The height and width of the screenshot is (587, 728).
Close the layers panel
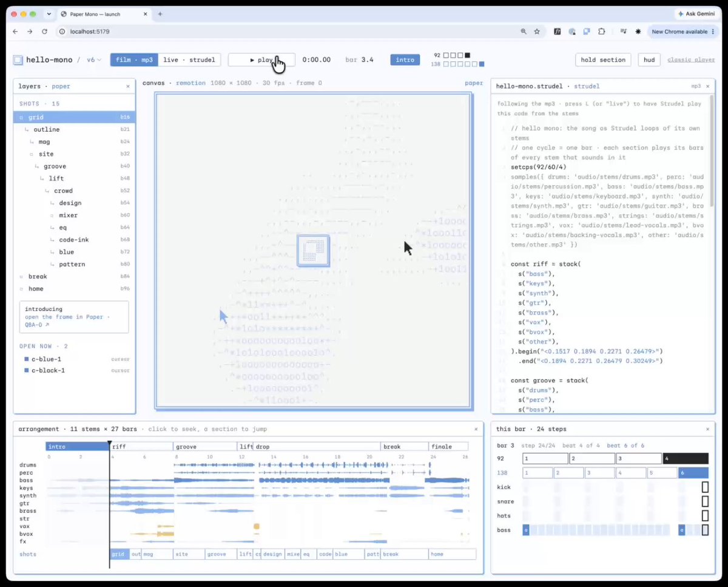128,86
